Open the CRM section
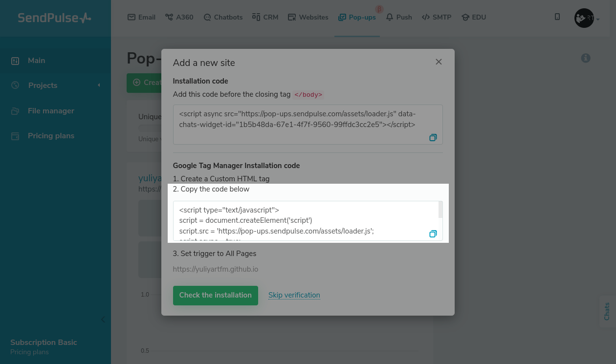This screenshot has width=616, height=364. click(265, 17)
